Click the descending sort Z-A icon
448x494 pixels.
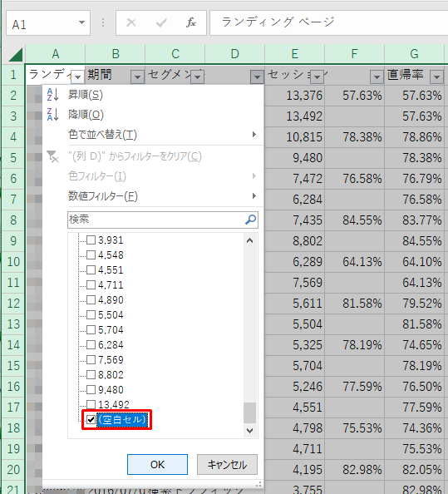(52, 115)
